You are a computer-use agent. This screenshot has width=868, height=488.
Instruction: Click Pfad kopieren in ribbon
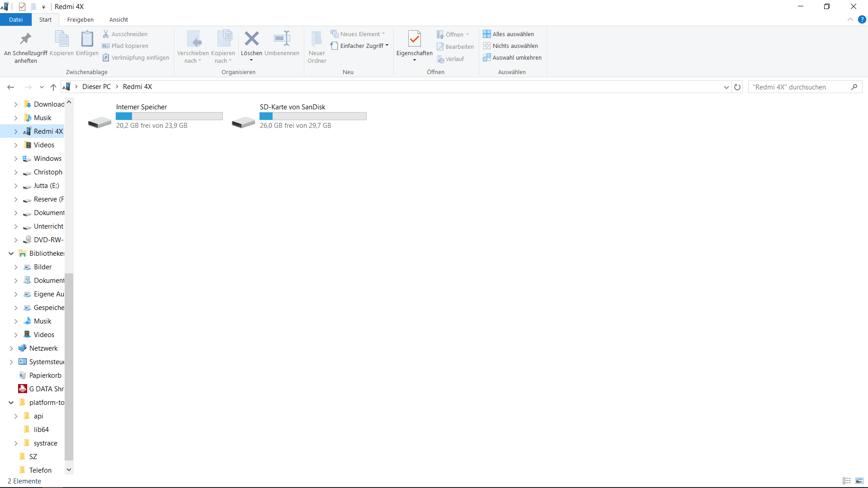[x=125, y=46]
